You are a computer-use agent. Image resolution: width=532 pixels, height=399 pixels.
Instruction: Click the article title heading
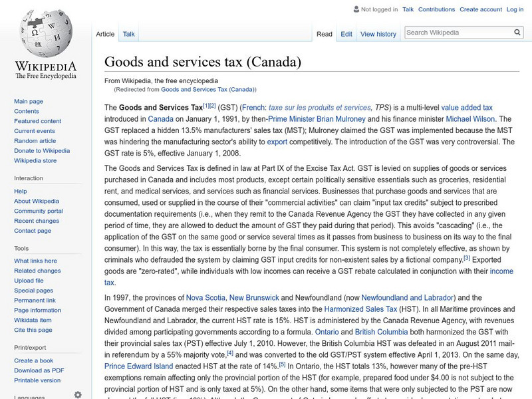[x=203, y=62]
